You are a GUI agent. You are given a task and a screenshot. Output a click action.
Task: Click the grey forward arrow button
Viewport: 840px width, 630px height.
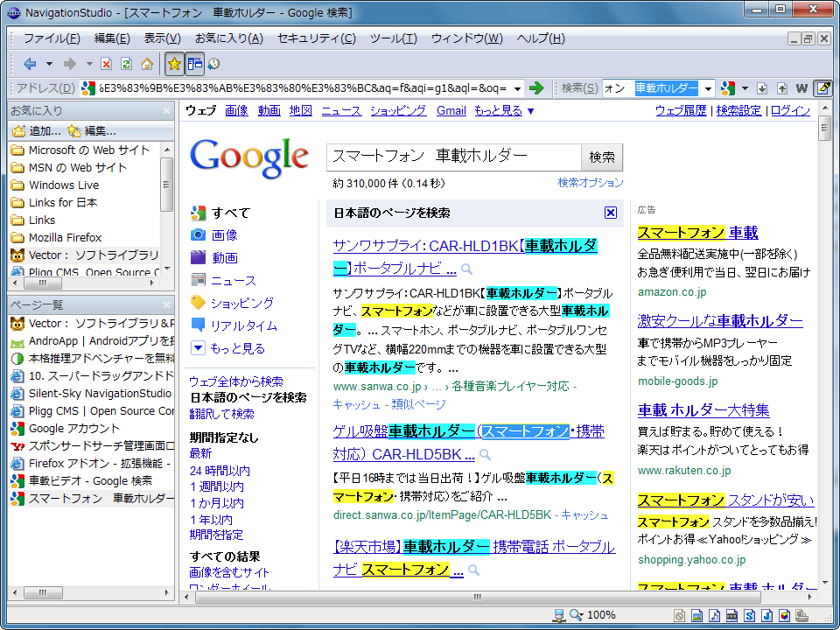[x=70, y=64]
